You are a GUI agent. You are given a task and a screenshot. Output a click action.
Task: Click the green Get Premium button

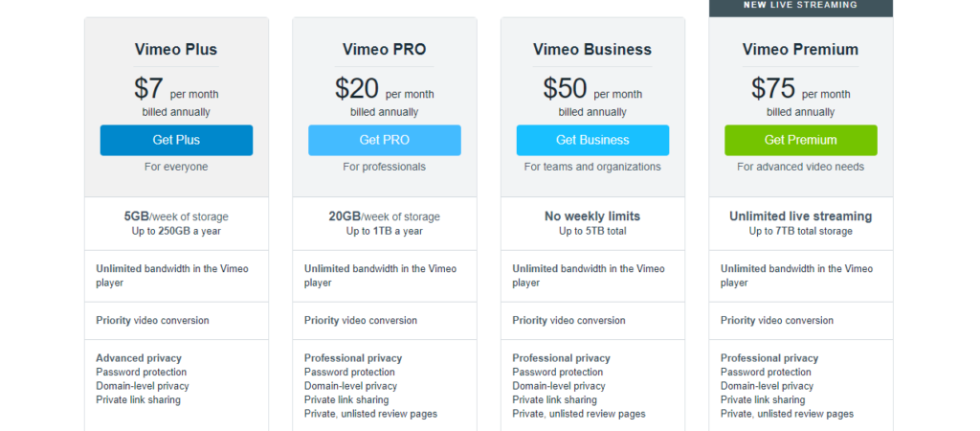pyautogui.click(x=801, y=140)
